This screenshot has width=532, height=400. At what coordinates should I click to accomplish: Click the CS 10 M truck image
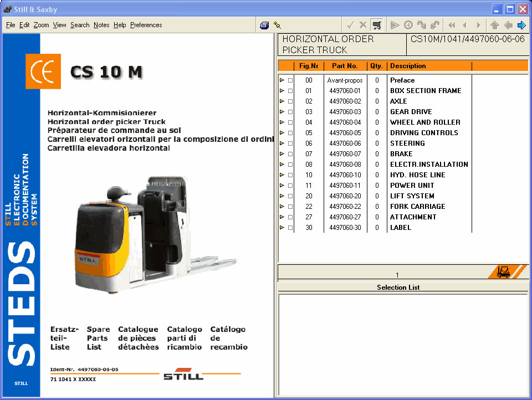point(156,235)
